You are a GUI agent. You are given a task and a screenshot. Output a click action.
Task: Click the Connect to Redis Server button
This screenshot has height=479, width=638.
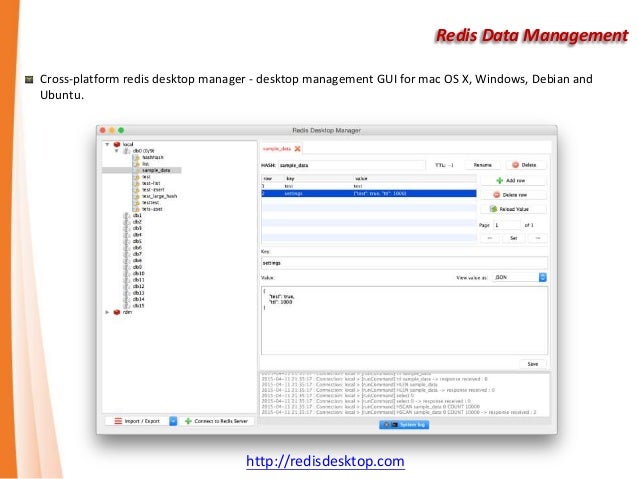[x=216, y=421]
